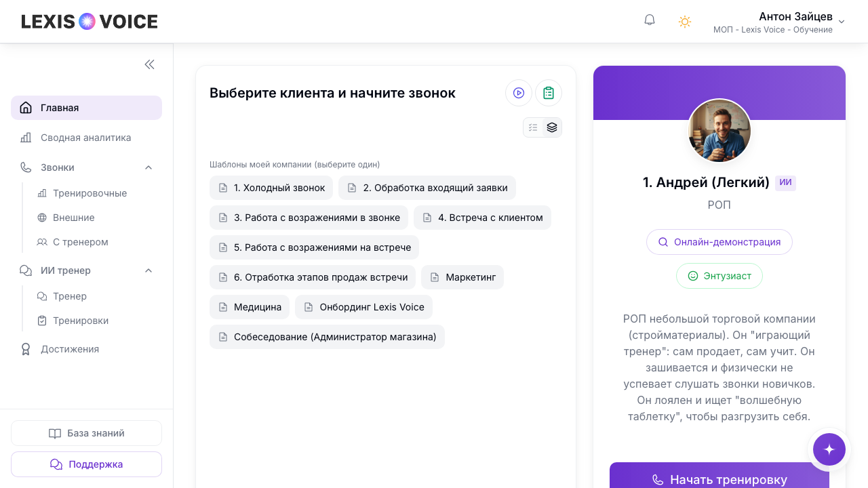The width and height of the screenshot is (868, 488).
Task: Click the Онлайн-демонстрация tag
Action: point(719,242)
